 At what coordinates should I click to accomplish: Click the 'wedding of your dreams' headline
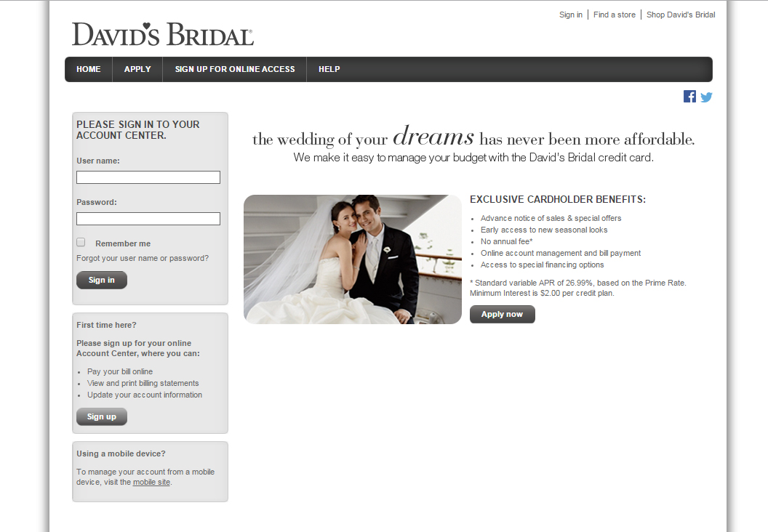tap(473, 137)
